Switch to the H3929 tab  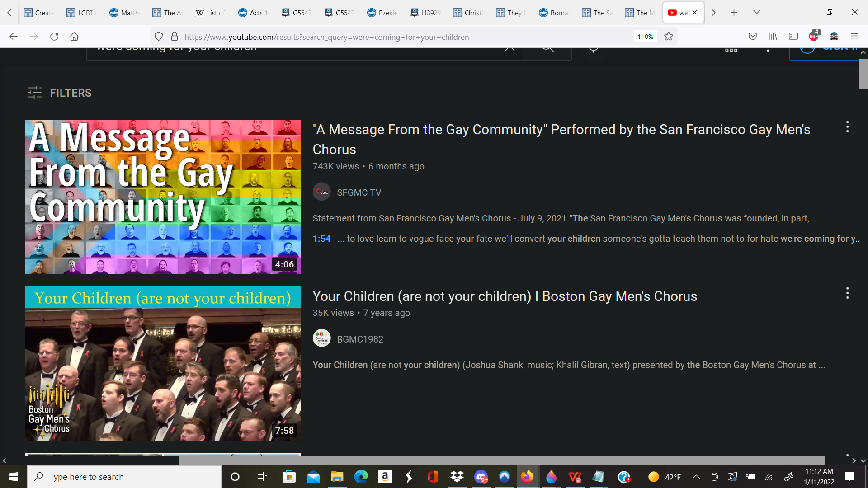click(x=426, y=13)
